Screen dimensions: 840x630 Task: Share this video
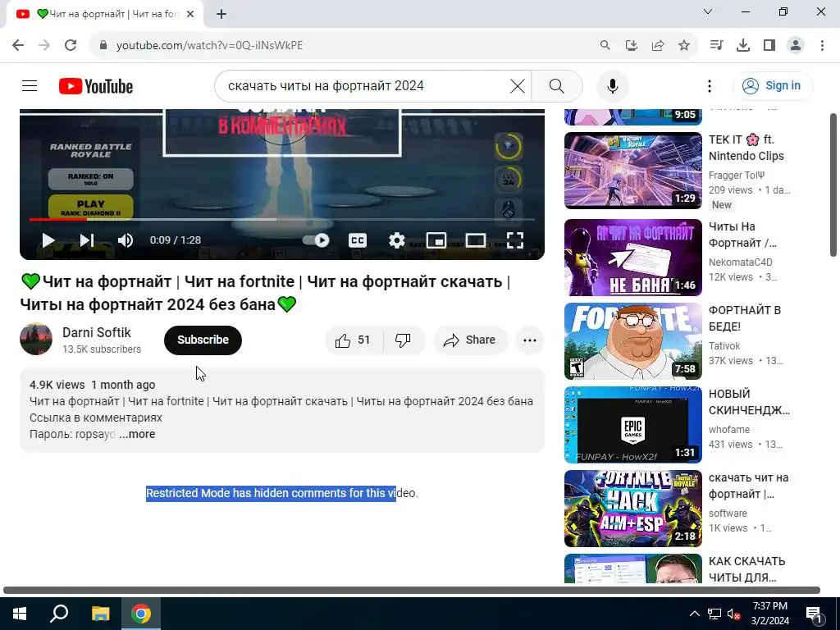tap(470, 340)
